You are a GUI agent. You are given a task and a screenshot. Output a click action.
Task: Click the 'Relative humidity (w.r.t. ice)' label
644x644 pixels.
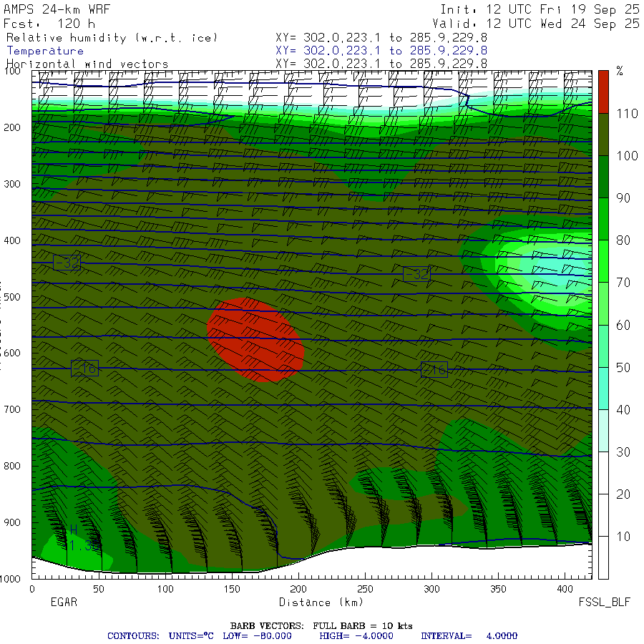[112, 38]
